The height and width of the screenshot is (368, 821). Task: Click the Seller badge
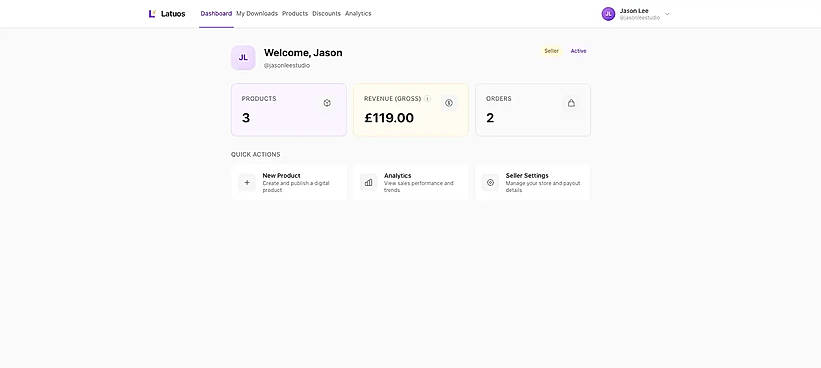[551, 51]
